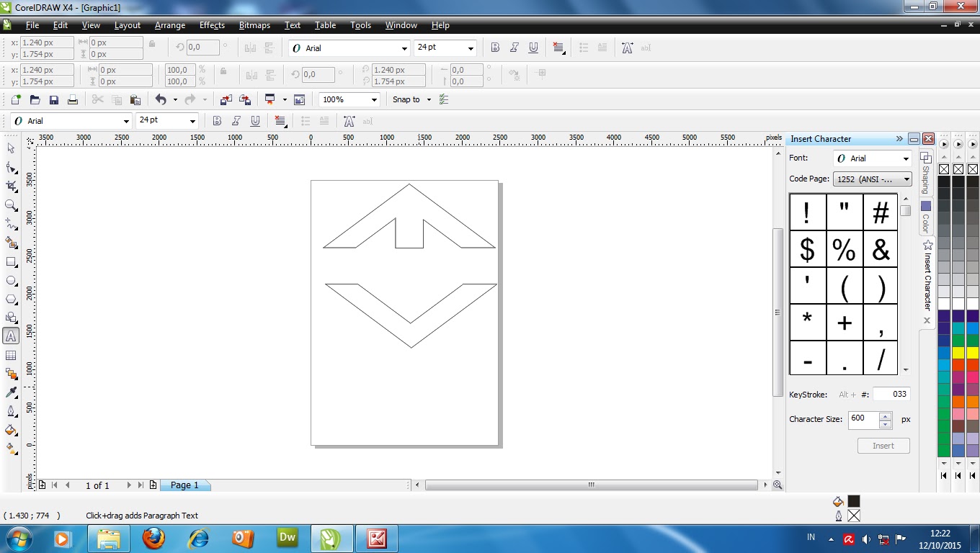
Task: Pick the Ellipse tool
Action: [x=11, y=280]
